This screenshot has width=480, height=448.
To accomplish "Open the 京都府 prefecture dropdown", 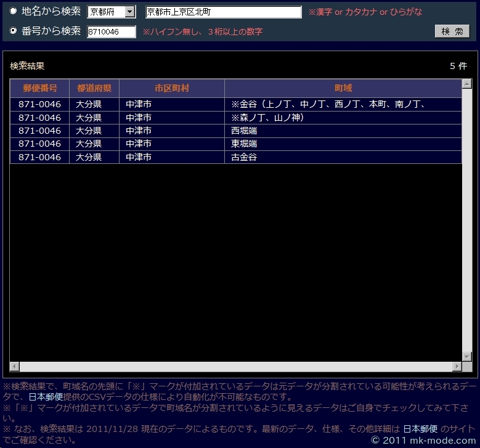I will point(112,12).
